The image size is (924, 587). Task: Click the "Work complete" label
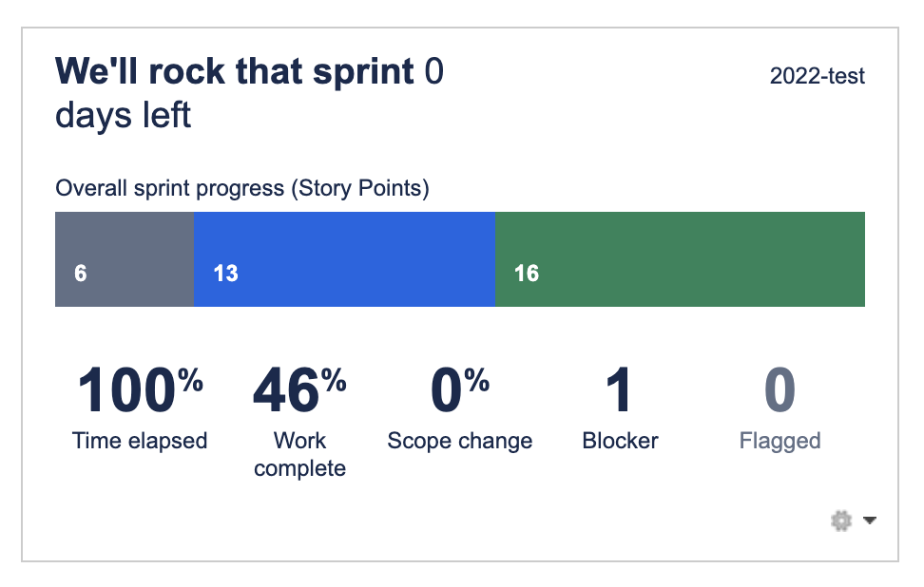pos(299,454)
